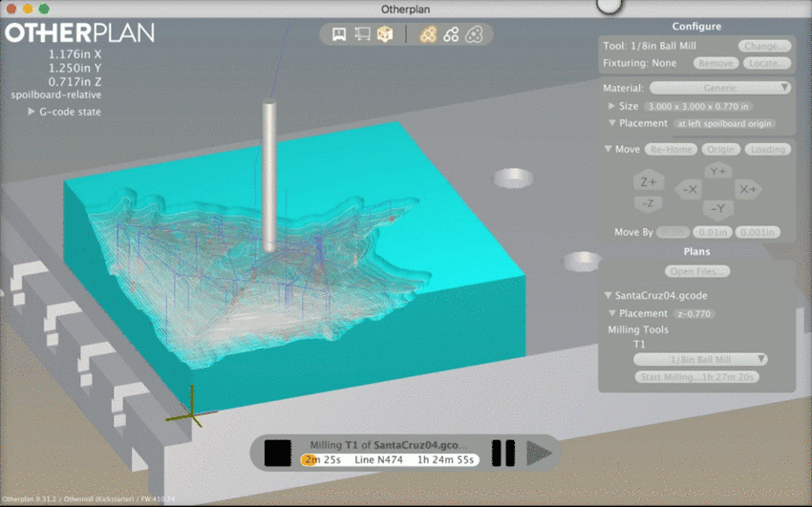
Task: Click the 'at left spoilboard origin' value
Action: pyautogui.click(x=724, y=123)
